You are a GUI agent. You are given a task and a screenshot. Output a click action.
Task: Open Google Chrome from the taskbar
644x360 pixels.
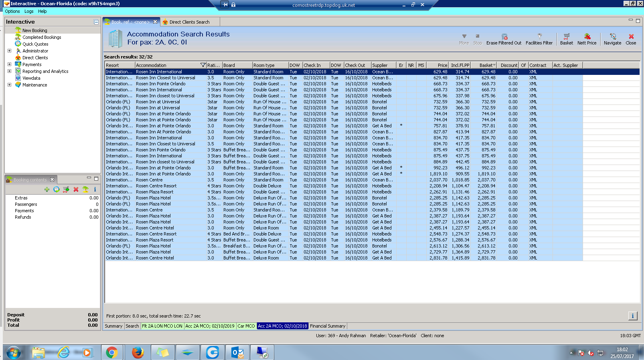click(112, 353)
